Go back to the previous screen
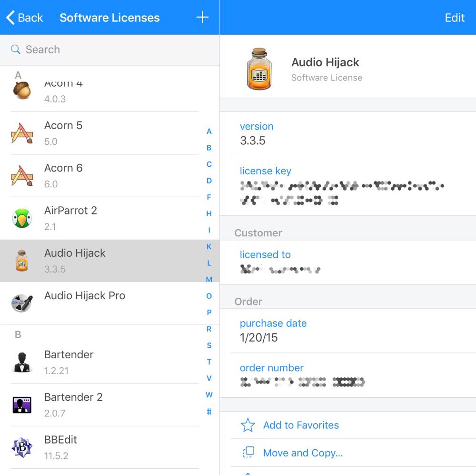This screenshot has width=476, height=475. [x=25, y=18]
